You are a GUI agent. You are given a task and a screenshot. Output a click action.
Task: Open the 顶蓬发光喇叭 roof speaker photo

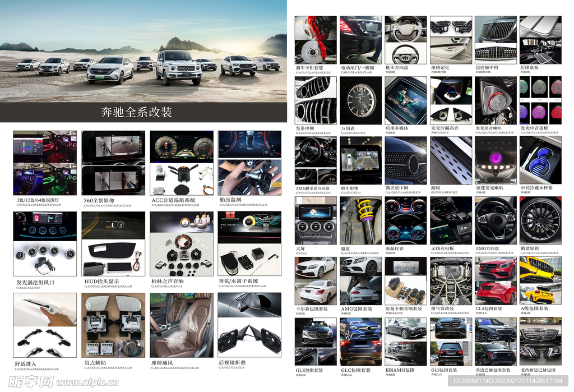[x=496, y=160]
